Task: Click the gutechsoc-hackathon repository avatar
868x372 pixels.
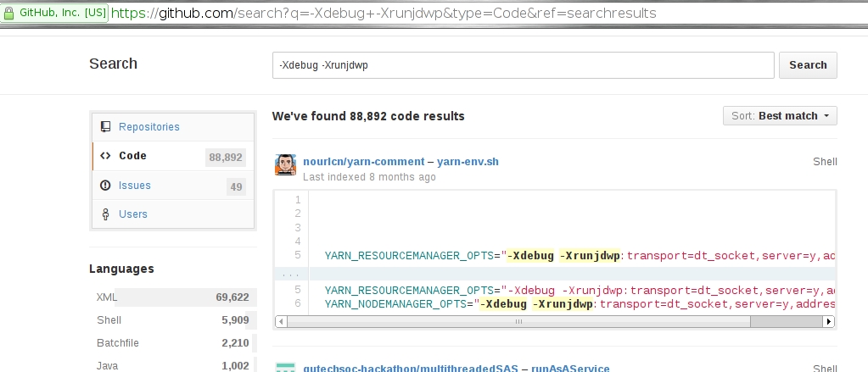Action: pos(285,368)
